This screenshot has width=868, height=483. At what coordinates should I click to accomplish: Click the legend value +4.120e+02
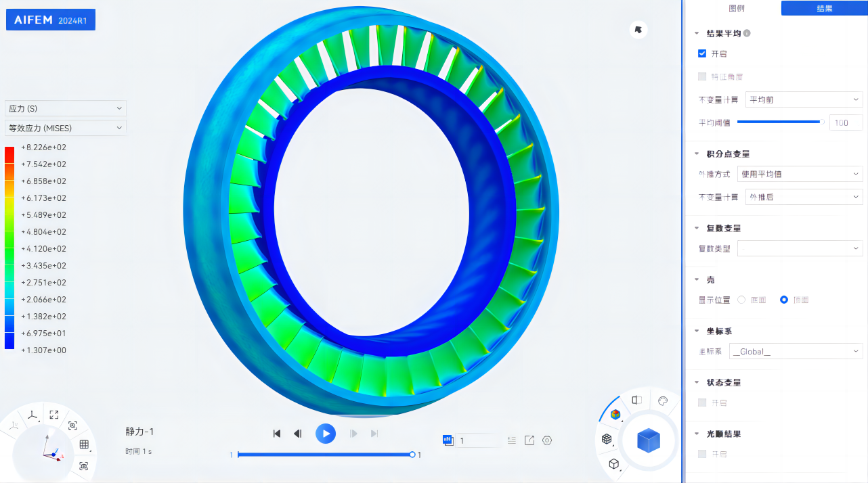pyautogui.click(x=44, y=249)
